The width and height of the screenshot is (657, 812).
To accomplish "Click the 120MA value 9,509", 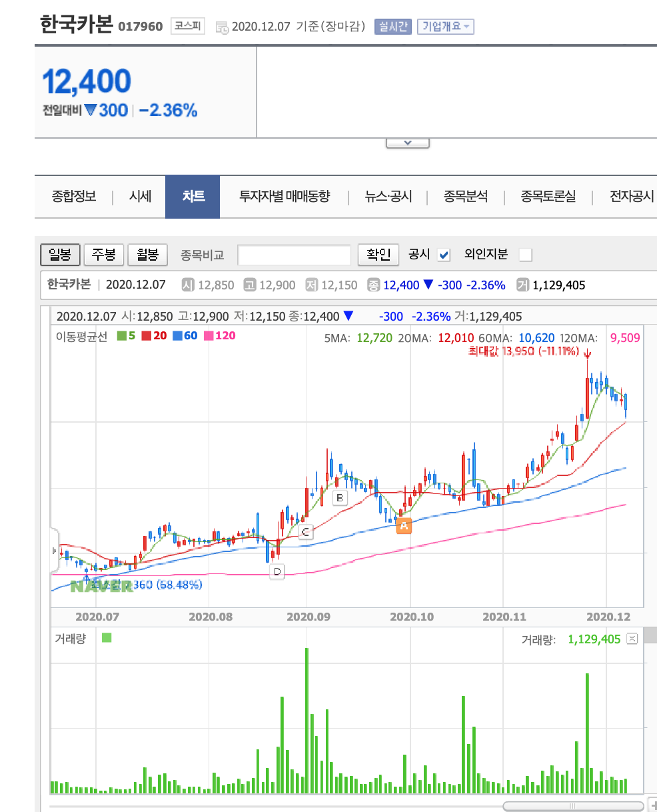I will 624,338.
